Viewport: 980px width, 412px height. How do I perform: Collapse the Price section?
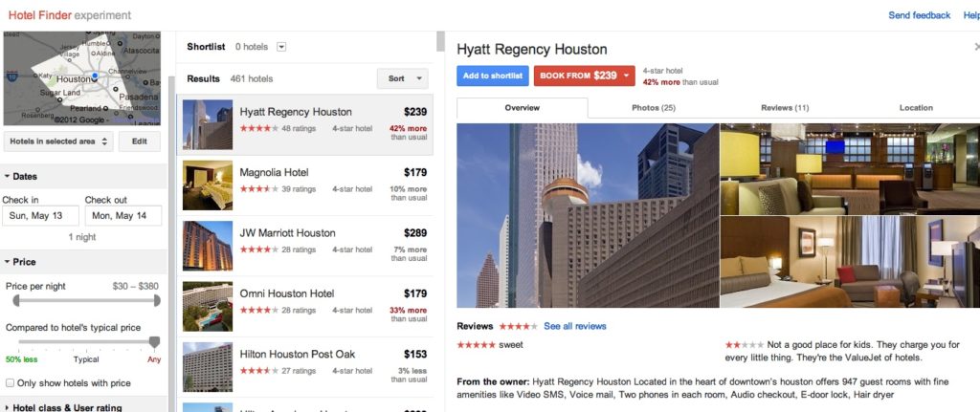pyautogui.click(x=20, y=262)
